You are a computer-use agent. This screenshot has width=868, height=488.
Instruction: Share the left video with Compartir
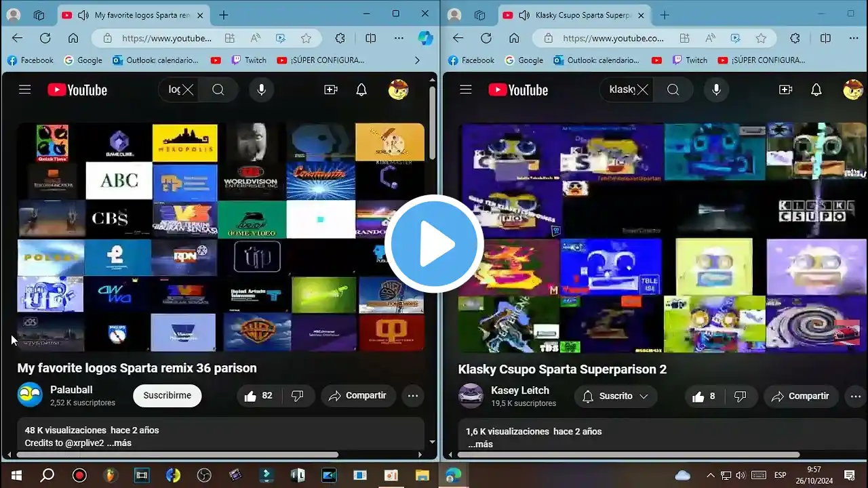pos(357,396)
